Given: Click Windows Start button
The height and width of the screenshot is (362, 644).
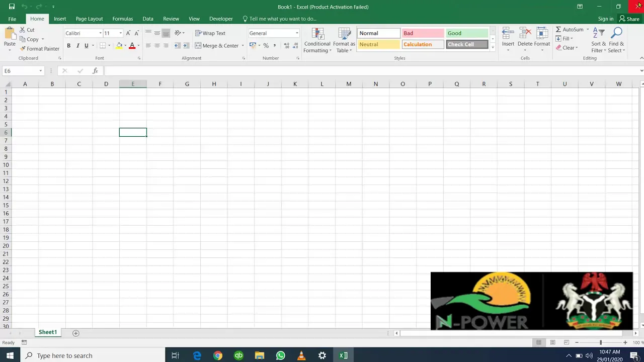Looking at the screenshot, I should coord(10,355).
